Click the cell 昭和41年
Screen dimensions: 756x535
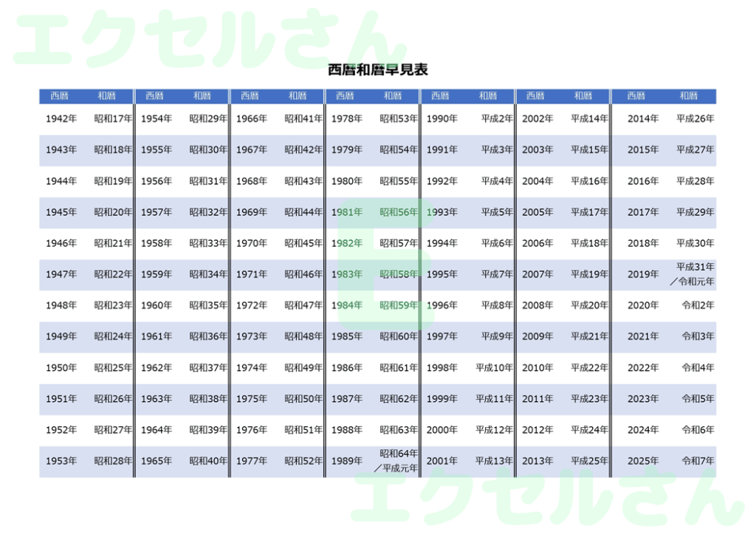point(303,119)
